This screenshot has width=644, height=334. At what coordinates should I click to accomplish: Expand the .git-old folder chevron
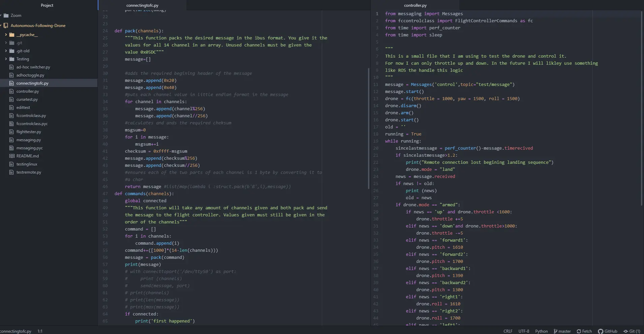[x=6, y=51]
